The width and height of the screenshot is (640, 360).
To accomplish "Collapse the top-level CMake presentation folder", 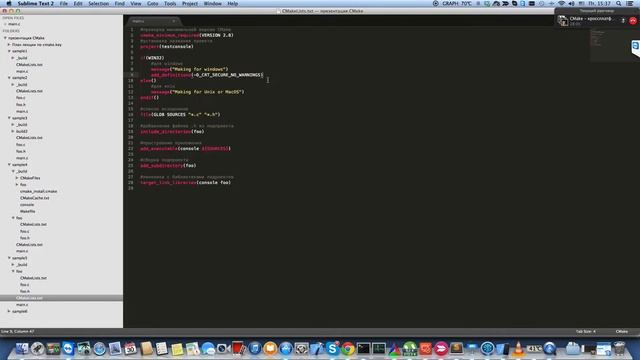I will [x=5, y=38].
